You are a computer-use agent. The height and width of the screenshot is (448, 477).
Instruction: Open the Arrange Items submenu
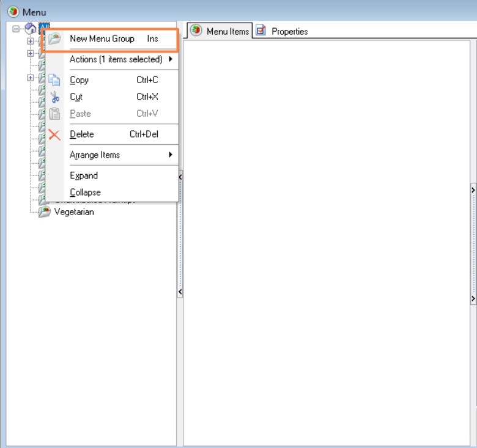(111, 155)
